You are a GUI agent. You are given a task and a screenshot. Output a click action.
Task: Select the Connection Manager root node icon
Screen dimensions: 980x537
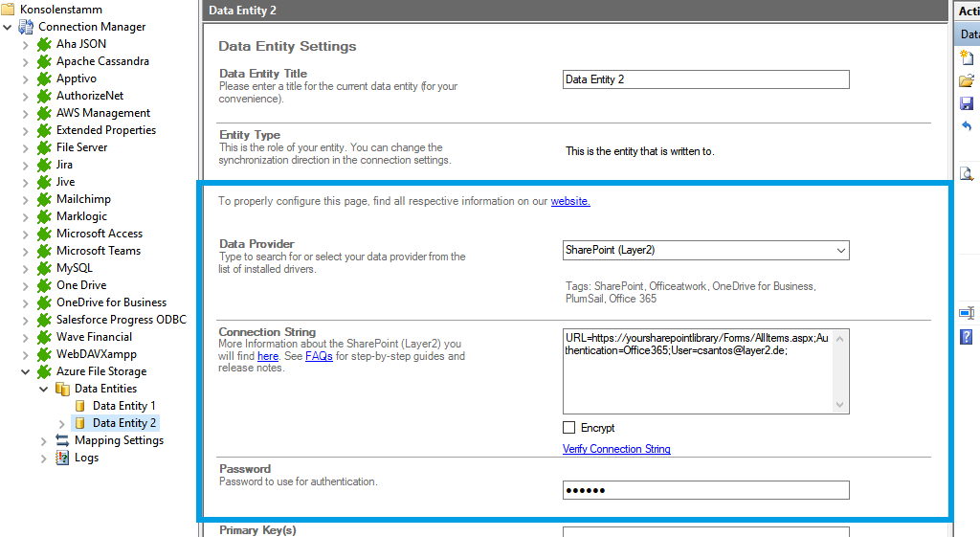(x=26, y=27)
